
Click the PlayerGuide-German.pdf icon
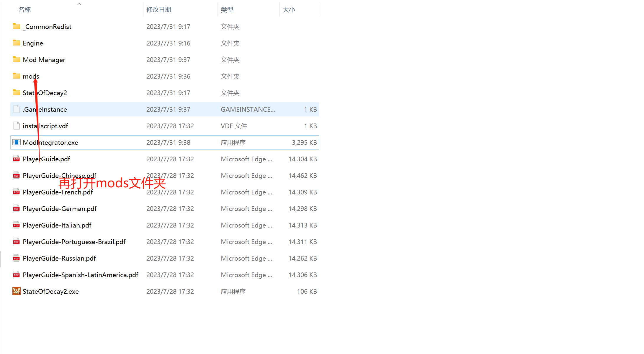coord(17,209)
